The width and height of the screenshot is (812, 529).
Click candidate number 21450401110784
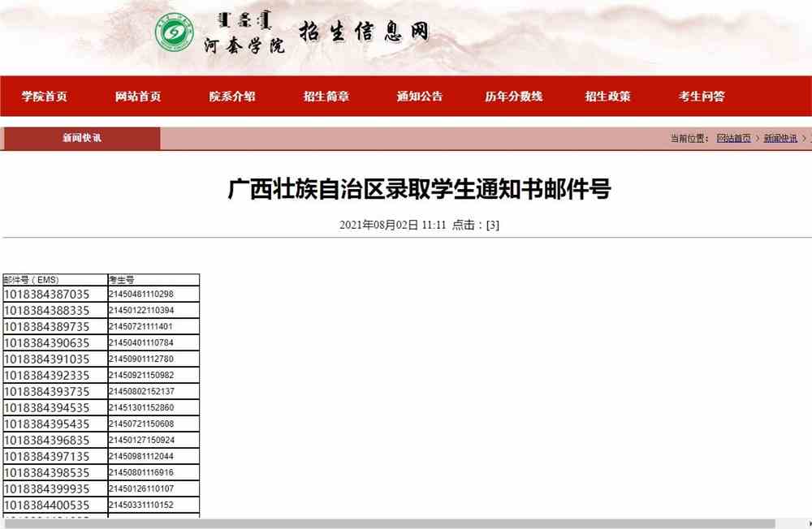[141, 342]
